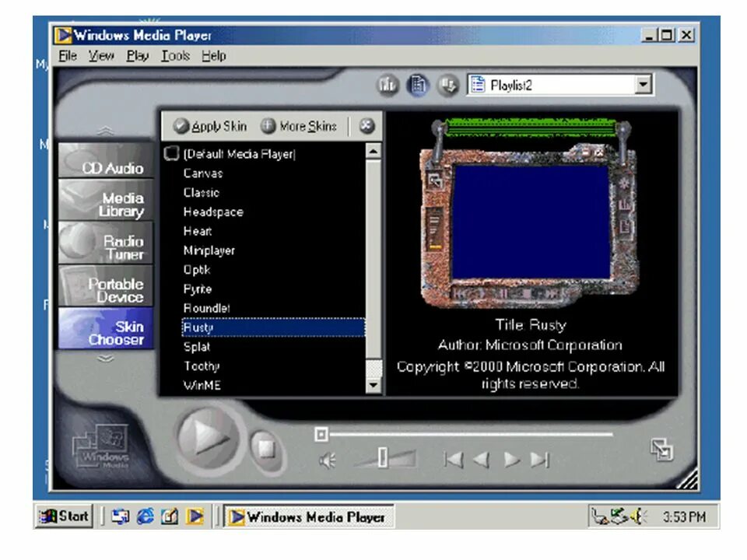Click the Media Player quick launch icon
The width and height of the screenshot is (747, 560).
[x=195, y=516]
